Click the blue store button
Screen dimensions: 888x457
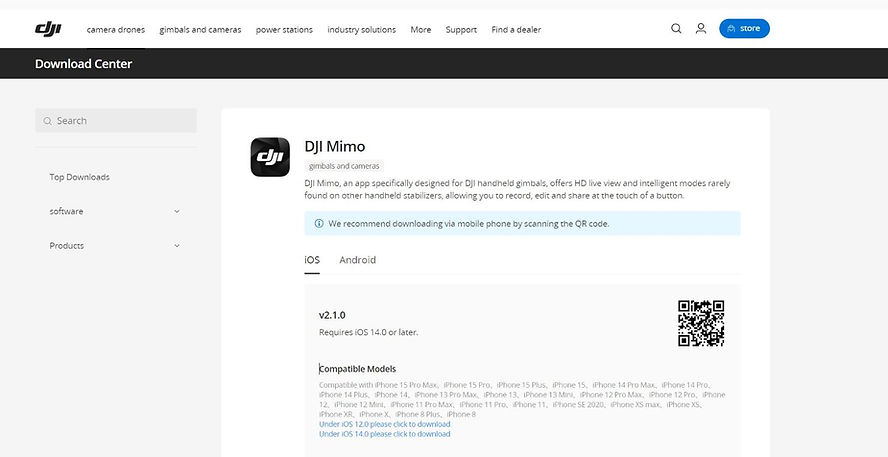[x=744, y=28]
